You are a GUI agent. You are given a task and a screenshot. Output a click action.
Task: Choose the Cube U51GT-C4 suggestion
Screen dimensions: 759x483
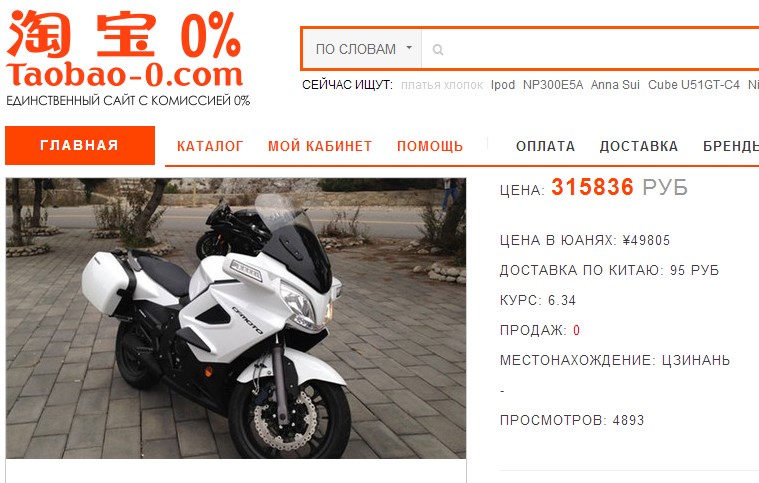coord(694,85)
